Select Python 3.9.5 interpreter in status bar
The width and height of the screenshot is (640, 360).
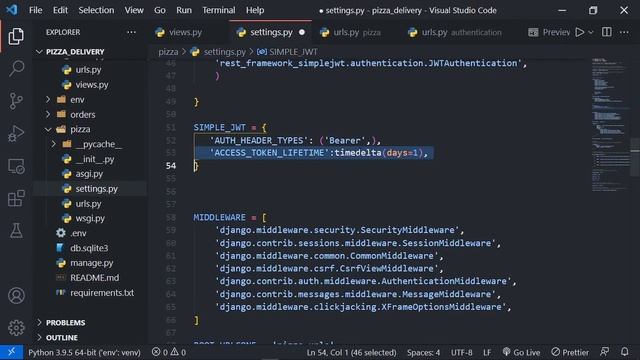tap(84, 352)
